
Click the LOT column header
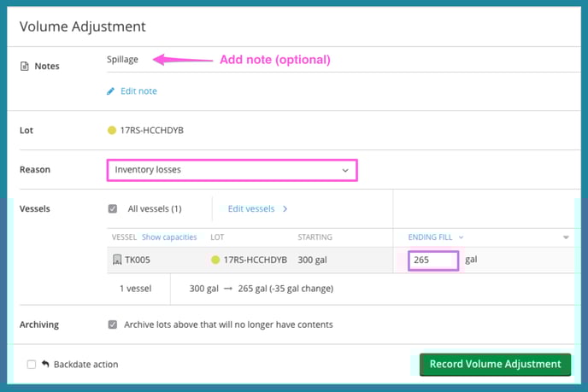(217, 237)
